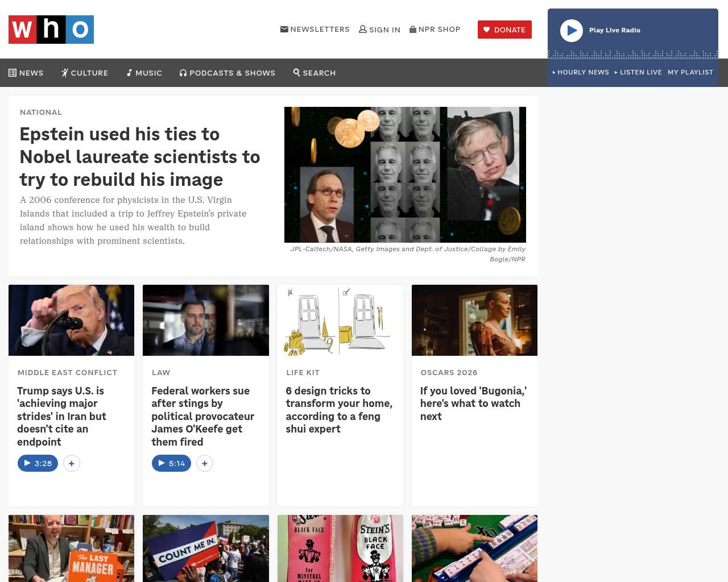The image size is (728, 582).
Task: Open My Playlist in the player
Action: tap(690, 72)
